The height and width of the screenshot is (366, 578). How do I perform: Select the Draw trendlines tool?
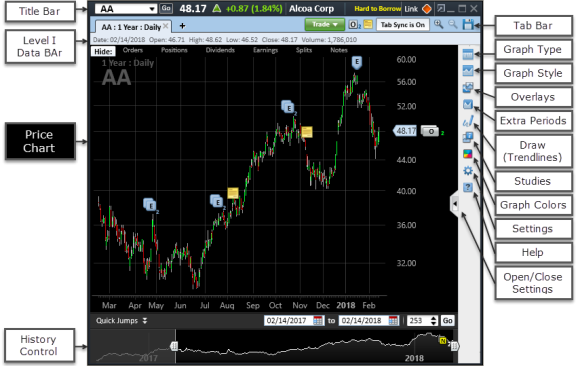tap(467, 121)
